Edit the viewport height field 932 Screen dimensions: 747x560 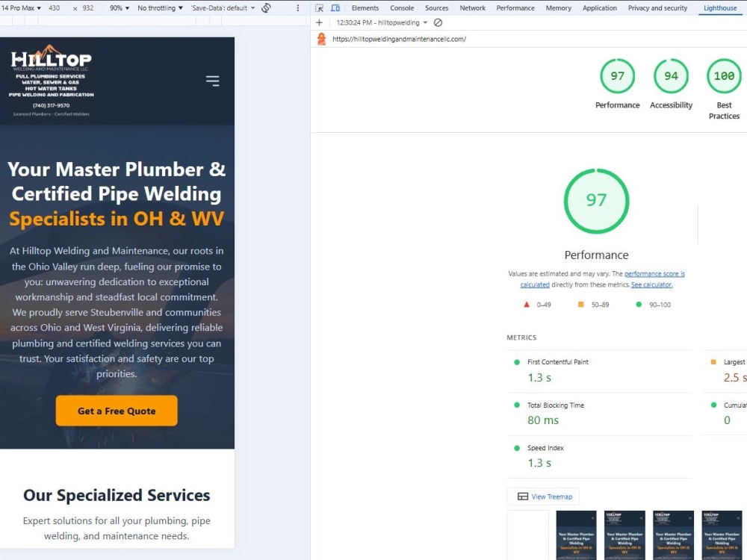tap(88, 8)
